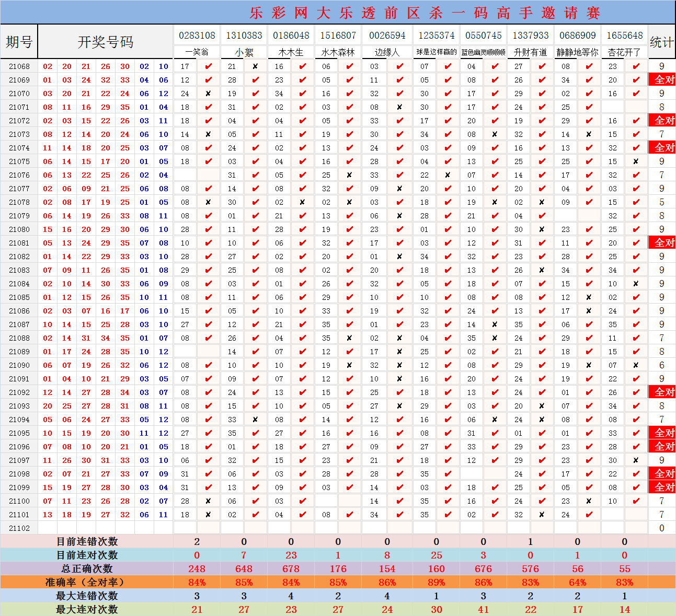Click the red 全对 cell in row 21095
The width and height of the screenshot is (676, 616).
tap(662, 433)
